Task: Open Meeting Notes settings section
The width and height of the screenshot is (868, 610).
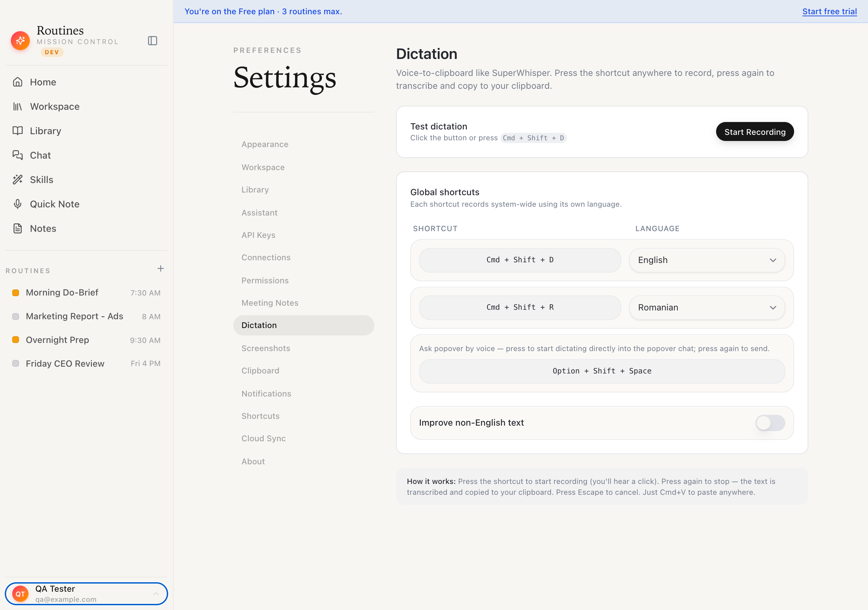Action: point(303,303)
